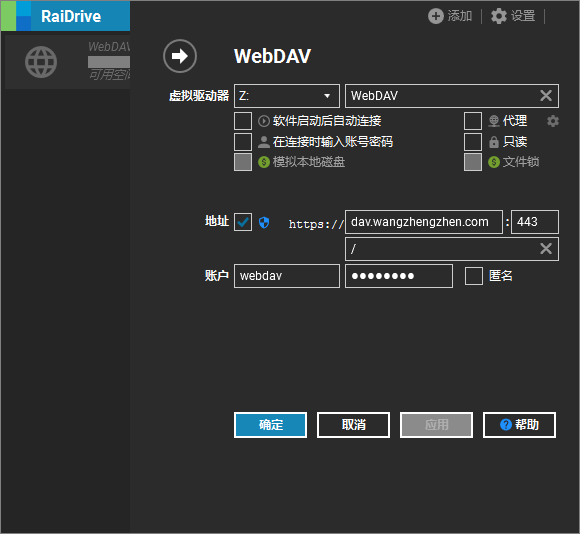
Task: Enable the 代理 proxy checkbox
Action: pos(473,121)
